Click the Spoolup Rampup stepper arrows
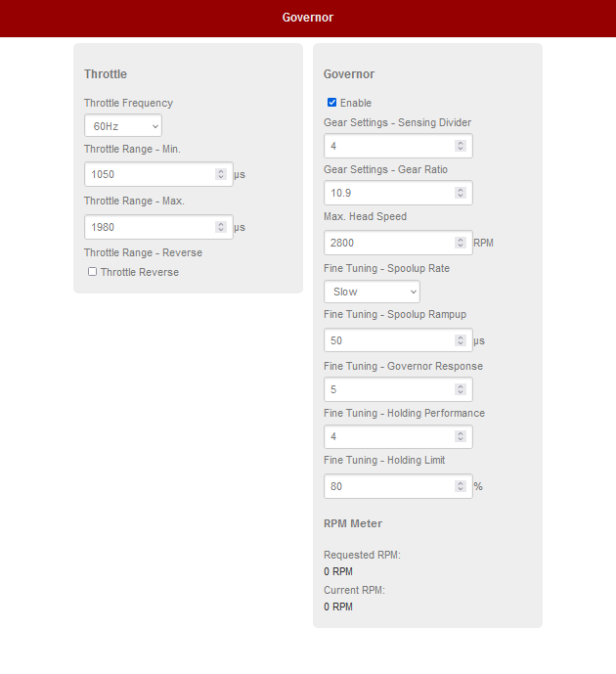This screenshot has width=616, height=674. pos(461,340)
